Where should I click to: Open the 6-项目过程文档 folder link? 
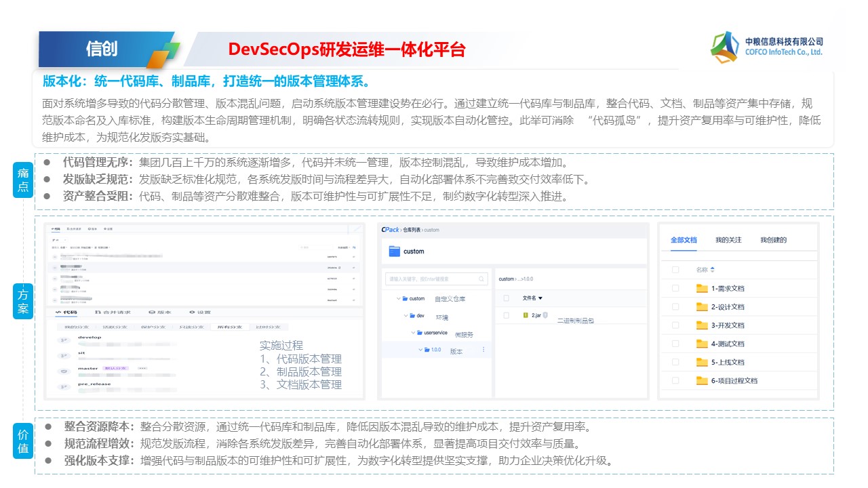pos(734,381)
